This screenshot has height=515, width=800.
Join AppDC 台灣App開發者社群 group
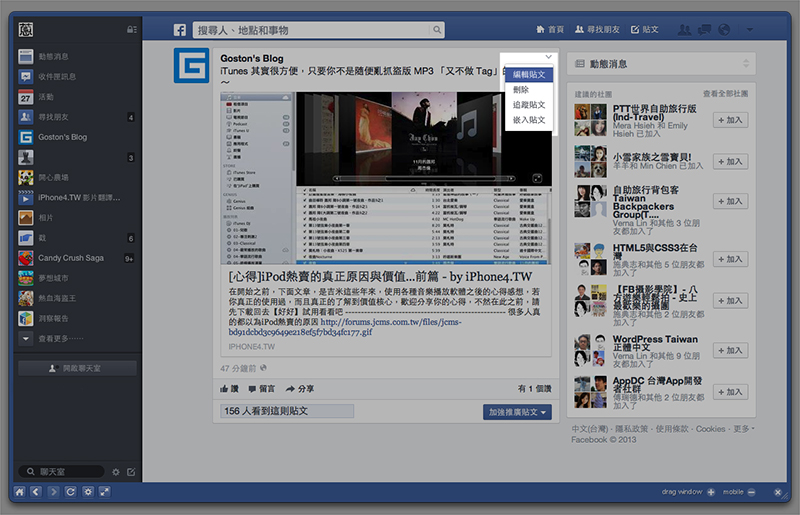point(730,391)
